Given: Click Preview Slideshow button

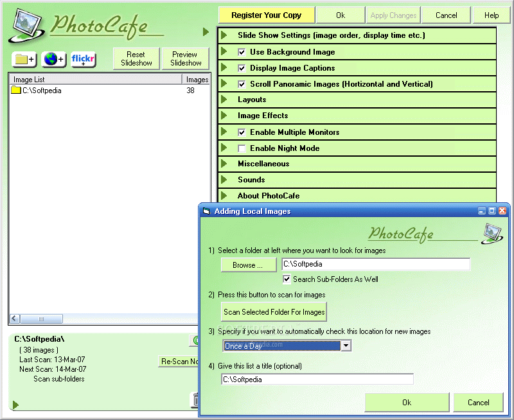Looking at the screenshot, I should [x=186, y=58].
